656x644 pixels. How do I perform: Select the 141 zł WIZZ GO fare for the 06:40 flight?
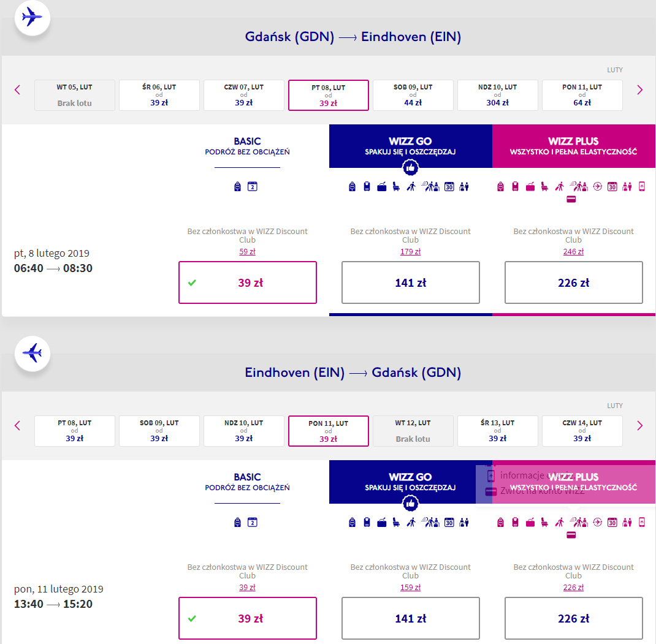pyautogui.click(x=410, y=282)
